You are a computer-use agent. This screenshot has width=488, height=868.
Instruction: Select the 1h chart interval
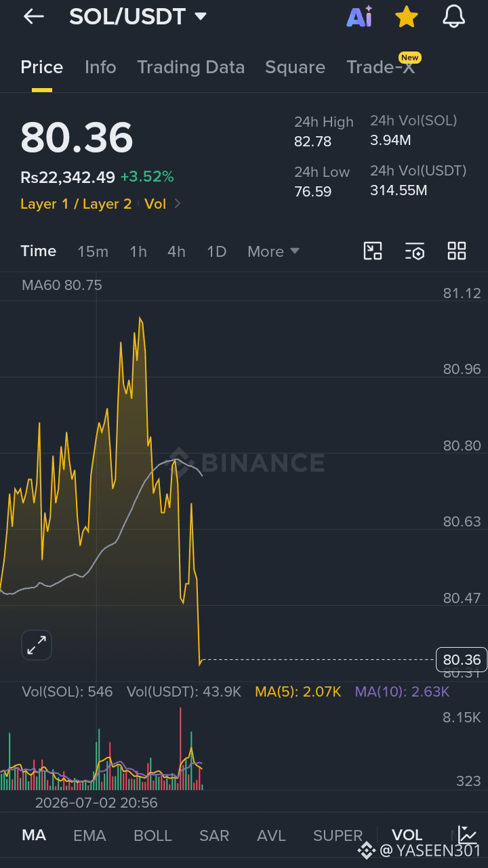point(138,251)
